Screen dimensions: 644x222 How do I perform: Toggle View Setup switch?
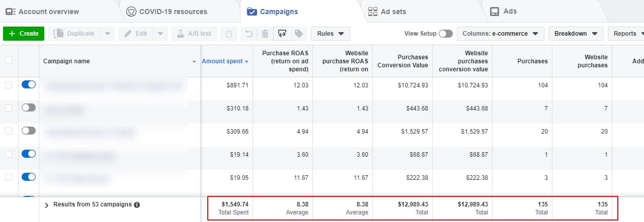click(445, 34)
